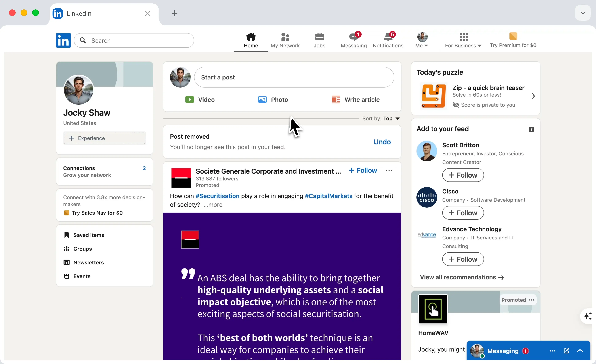Screen dimensions: 596x364
Task: Open the Societe Generale post options menu
Action: (x=389, y=171)
